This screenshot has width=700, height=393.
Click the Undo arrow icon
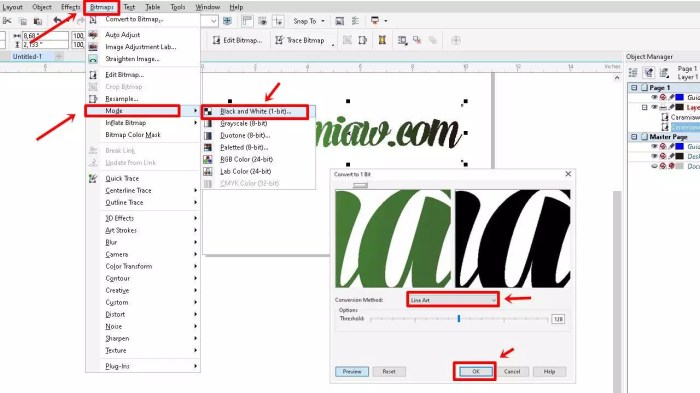(x=57, y=21)
